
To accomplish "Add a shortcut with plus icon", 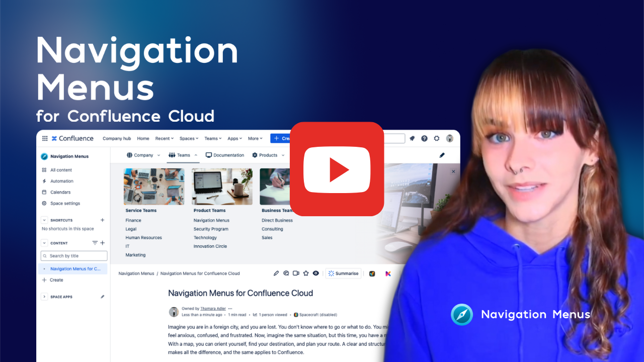I will [103, 220].
